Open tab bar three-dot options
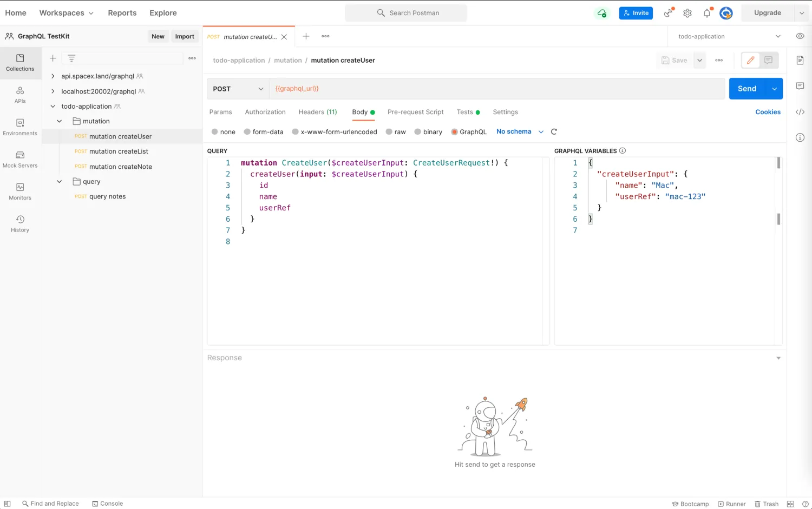 [325, 36]
